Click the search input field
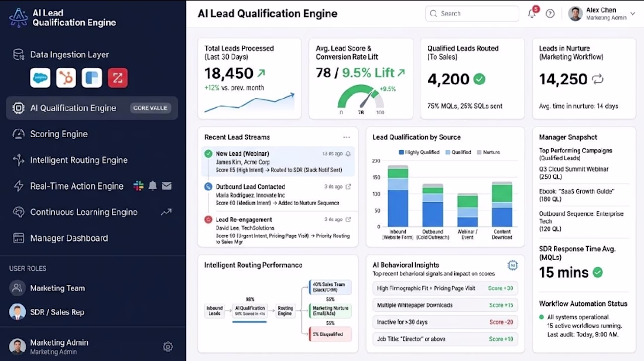The width and height of the screenshot is (644, 361). click(x=472, y=13)
